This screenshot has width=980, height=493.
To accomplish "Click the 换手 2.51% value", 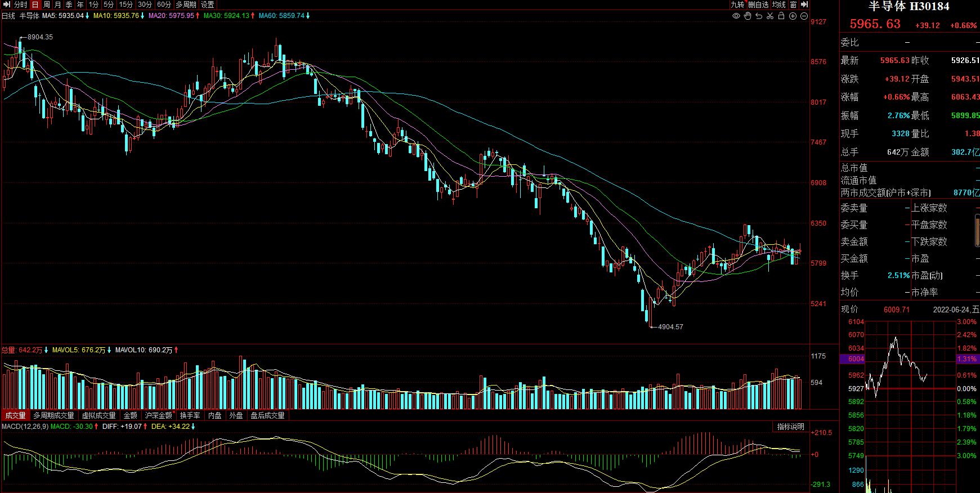I will (898, 276).
